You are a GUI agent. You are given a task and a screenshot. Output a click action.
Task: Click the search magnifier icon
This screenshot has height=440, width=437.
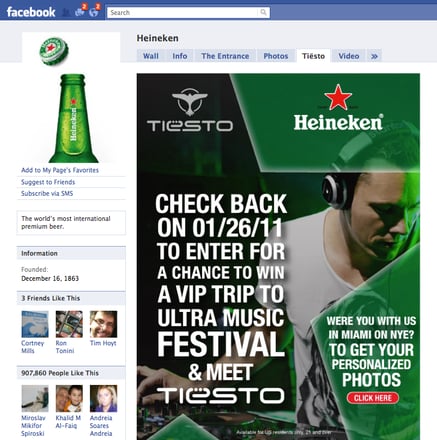click(x=263, y=12)
